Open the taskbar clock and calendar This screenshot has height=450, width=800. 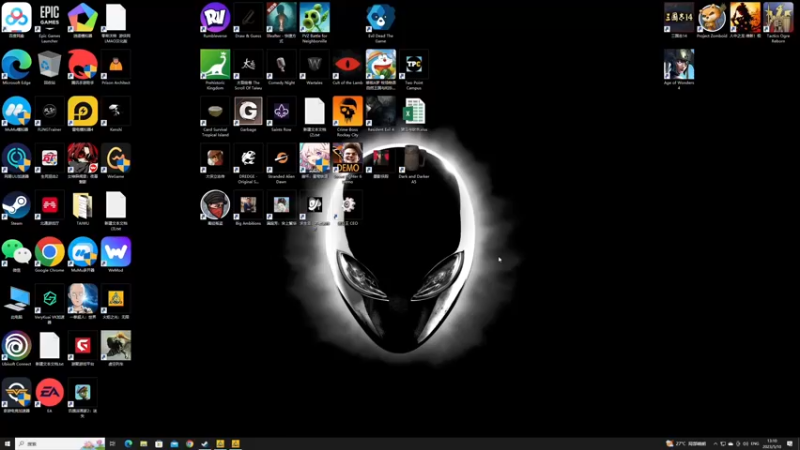(x=772, y=444)
